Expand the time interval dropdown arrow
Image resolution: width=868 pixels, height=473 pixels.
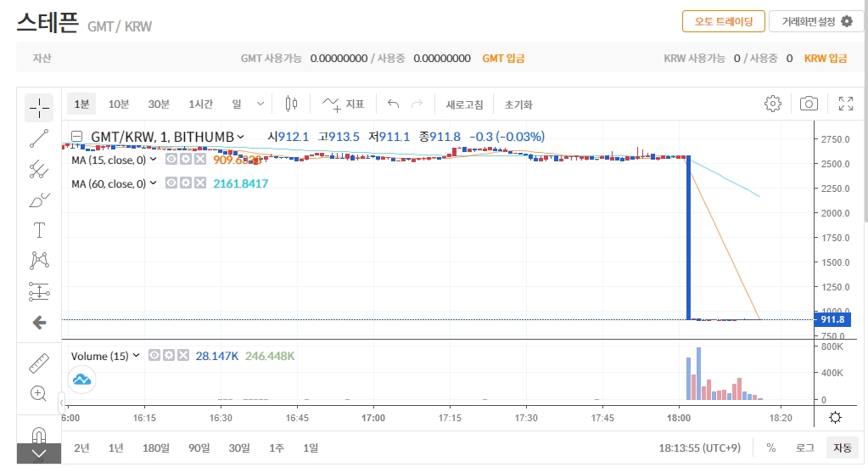(260, 104)
